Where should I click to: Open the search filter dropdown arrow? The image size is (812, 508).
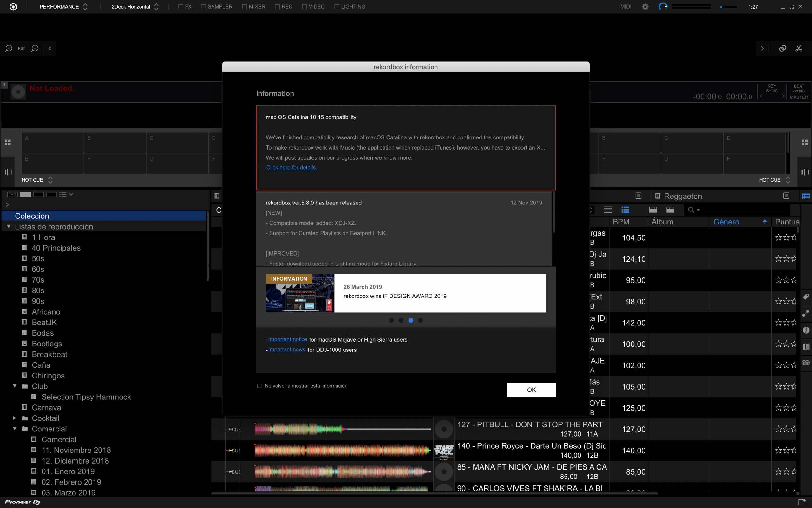click(698, 210)
